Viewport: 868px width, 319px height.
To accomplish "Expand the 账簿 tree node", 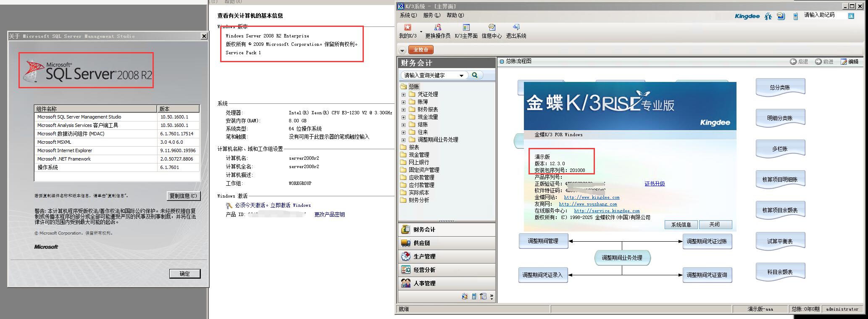I will pos(403,102).
